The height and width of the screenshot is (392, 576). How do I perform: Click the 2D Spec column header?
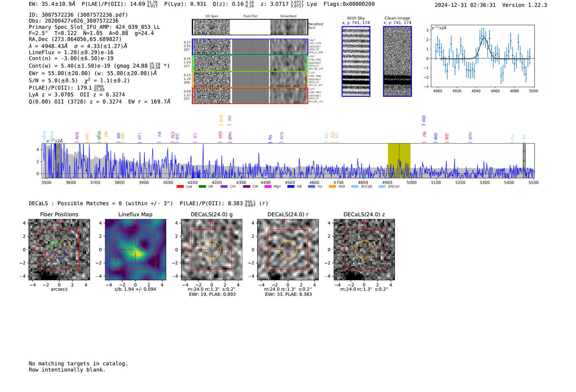pos(212,16)
